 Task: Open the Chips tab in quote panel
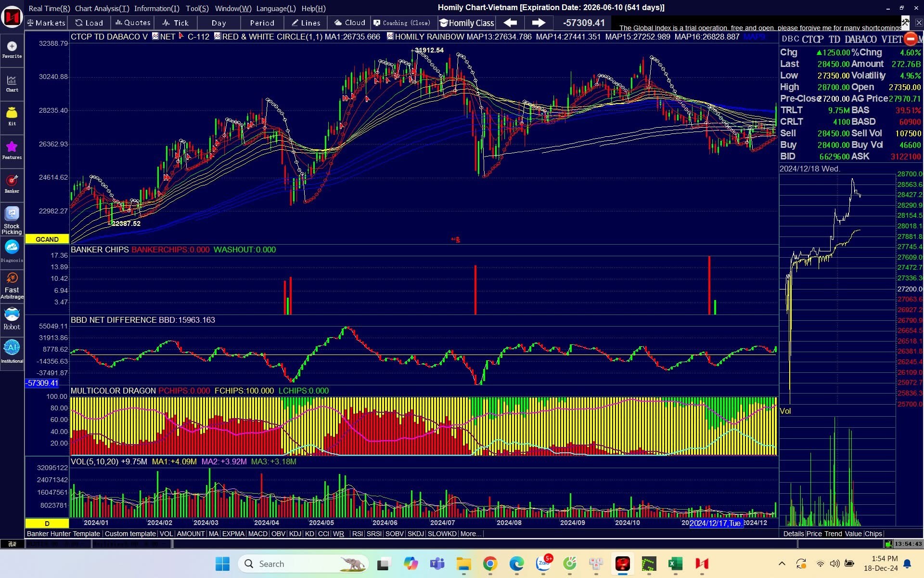873,534
